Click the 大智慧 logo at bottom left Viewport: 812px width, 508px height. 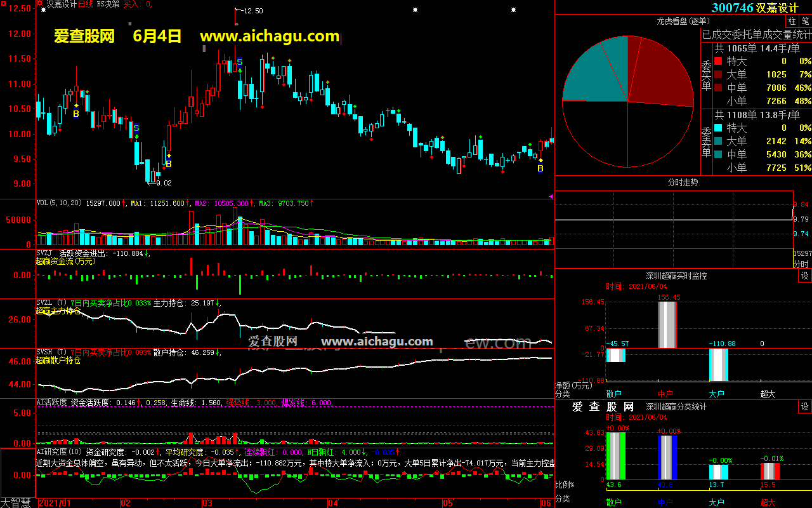[x=16, y=502]
